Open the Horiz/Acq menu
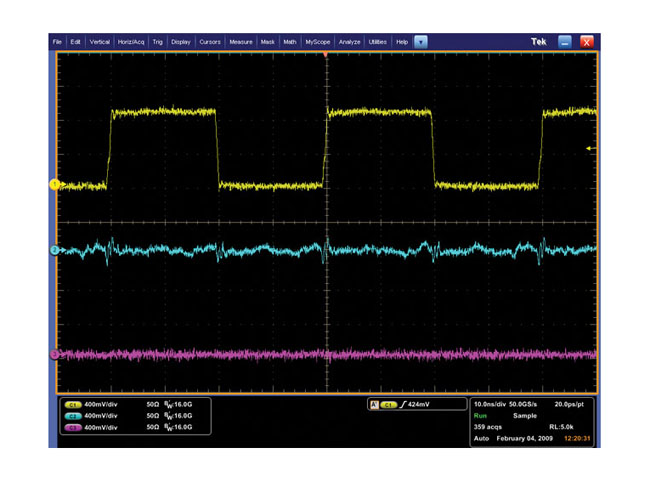 [131, 42]
